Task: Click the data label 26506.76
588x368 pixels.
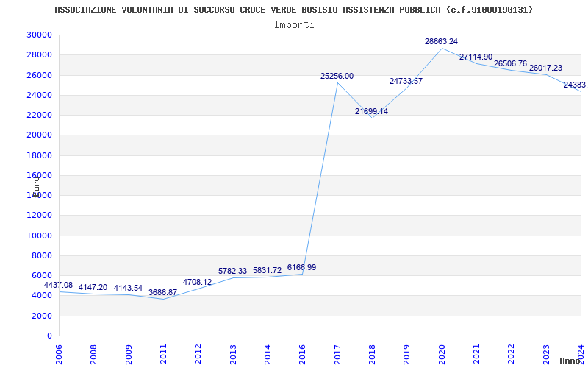Action: (510, 63)
